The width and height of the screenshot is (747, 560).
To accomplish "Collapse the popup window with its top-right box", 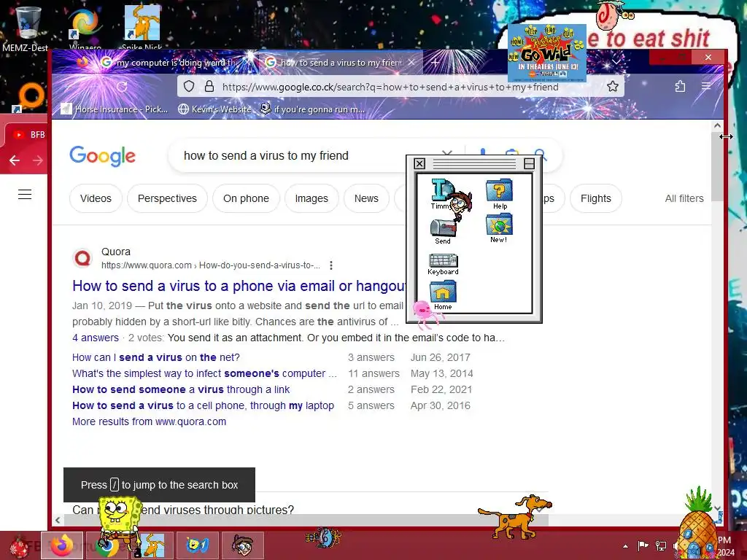I will 529,164.
